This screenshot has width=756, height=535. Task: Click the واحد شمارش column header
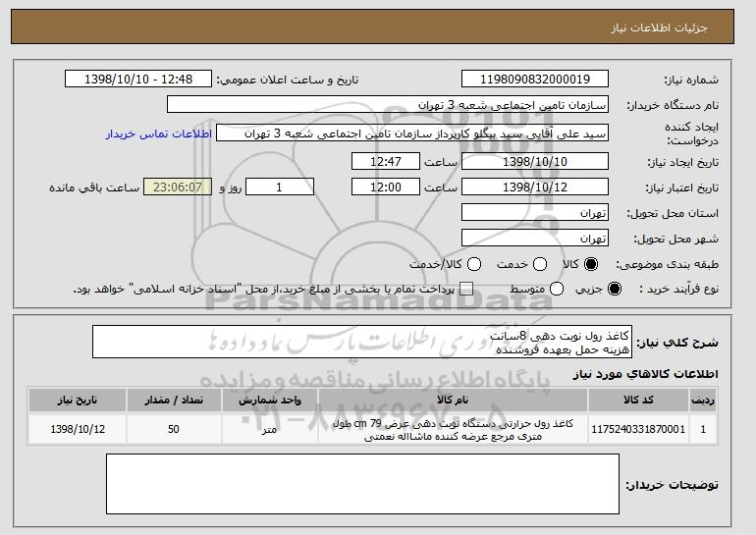pyautogui.click(x=270, y=401)
